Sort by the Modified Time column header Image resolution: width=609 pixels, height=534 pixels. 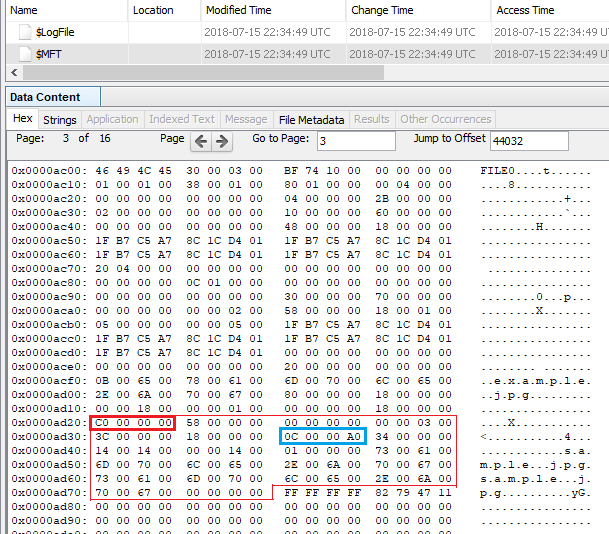[x=273, y=10]
